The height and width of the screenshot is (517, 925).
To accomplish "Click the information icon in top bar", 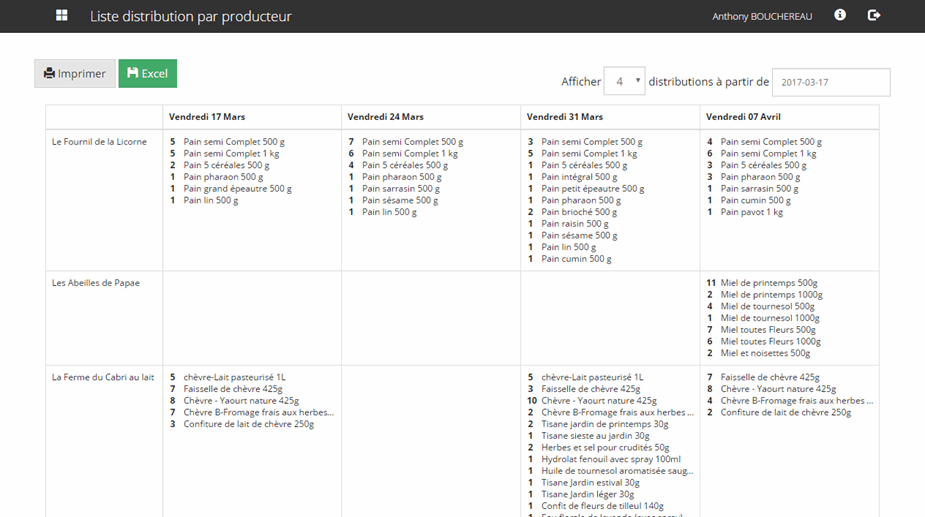I will pos(840,16).
